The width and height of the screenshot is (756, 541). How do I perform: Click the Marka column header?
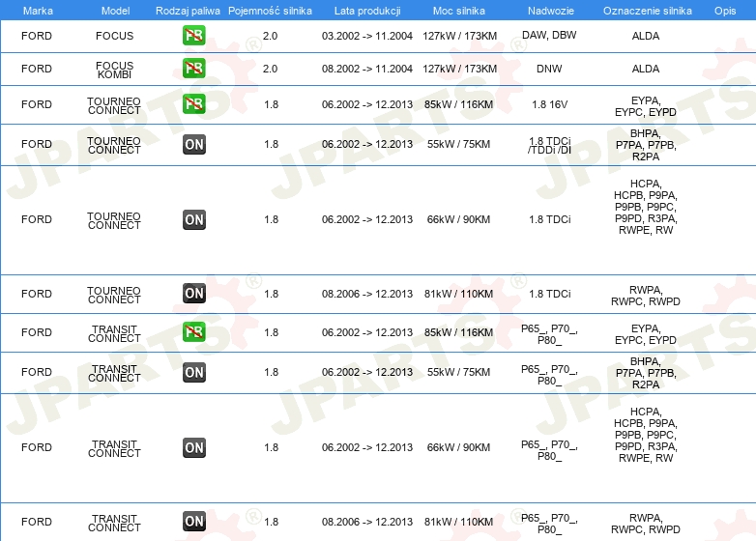click(38, 11)
